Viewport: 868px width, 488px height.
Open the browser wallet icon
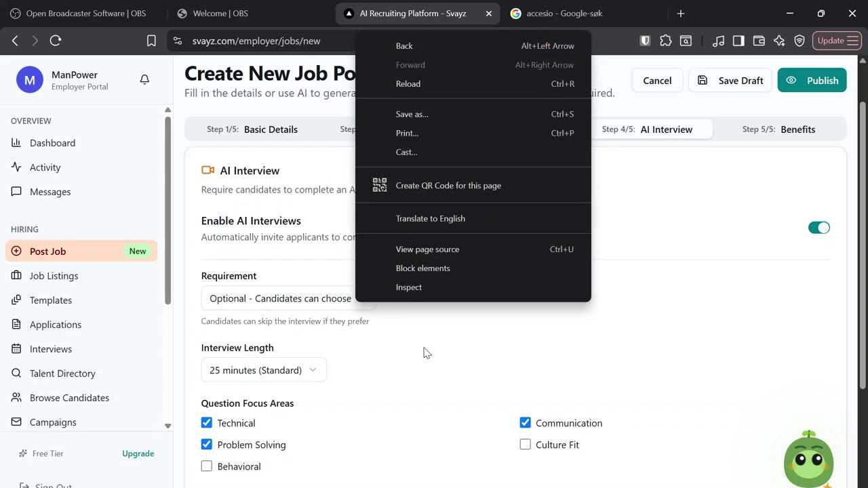[759, 41]
